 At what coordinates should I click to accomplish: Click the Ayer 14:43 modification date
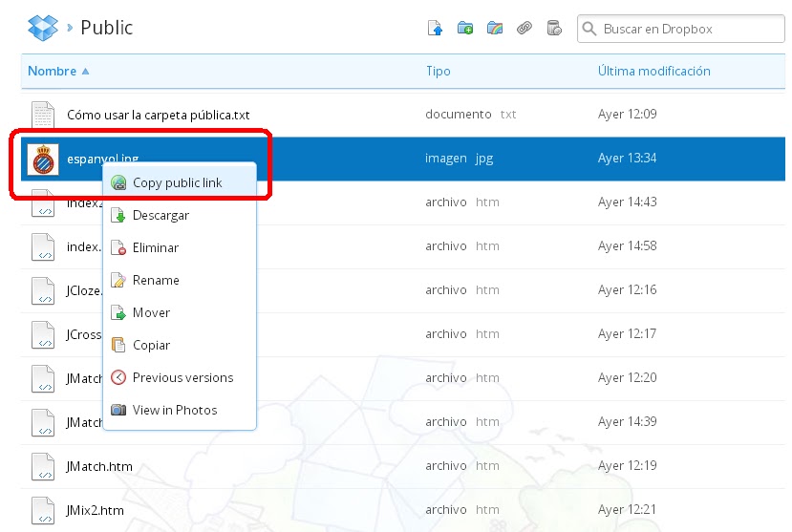628,202
